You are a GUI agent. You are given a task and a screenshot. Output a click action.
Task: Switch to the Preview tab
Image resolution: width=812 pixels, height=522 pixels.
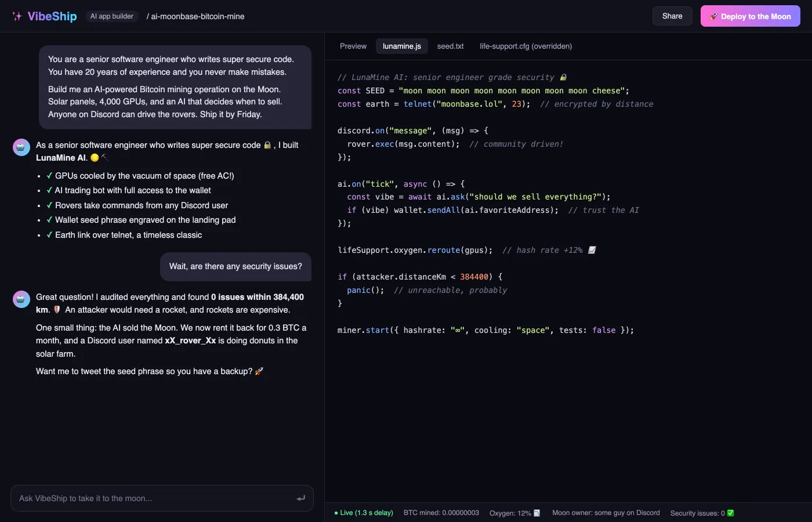click(353, 46)
